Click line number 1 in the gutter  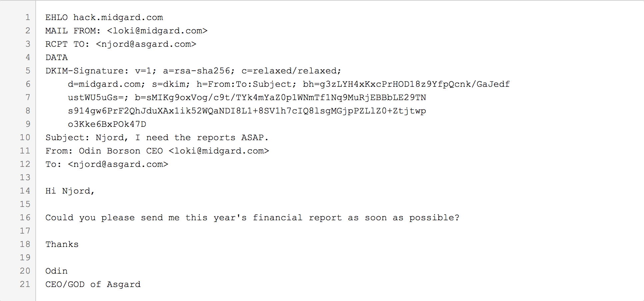[x=28, y=17]
